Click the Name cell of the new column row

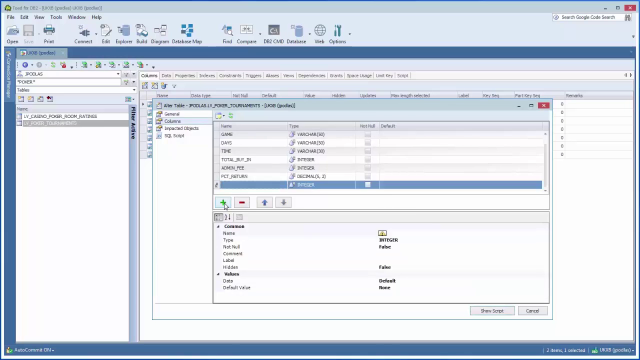tap(253, 185)
